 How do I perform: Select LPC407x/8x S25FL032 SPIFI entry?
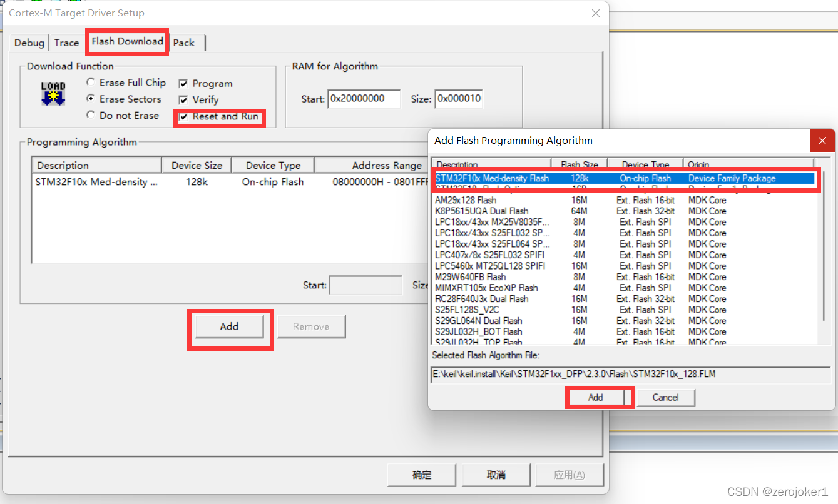(624, 255)
